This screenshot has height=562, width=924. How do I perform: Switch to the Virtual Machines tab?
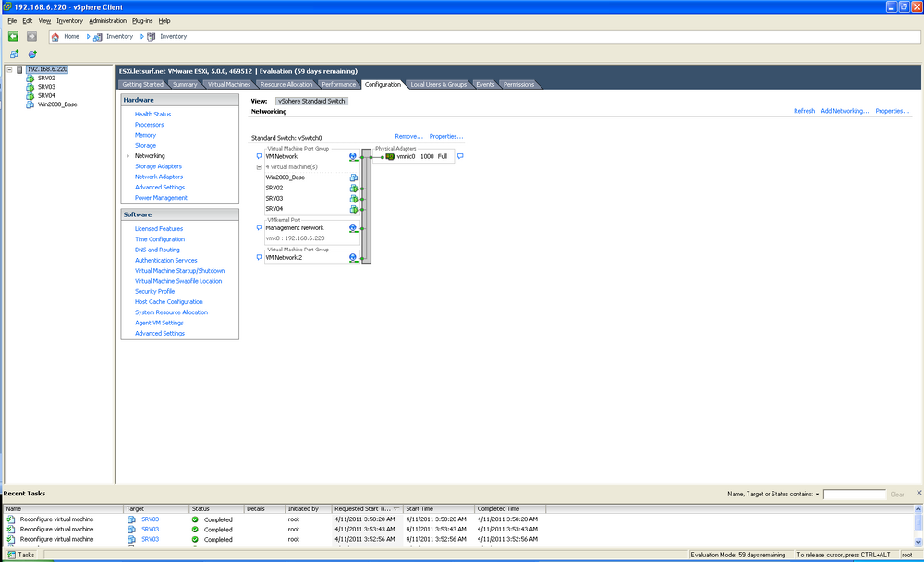pyautogui.click(x=228, y=85)
